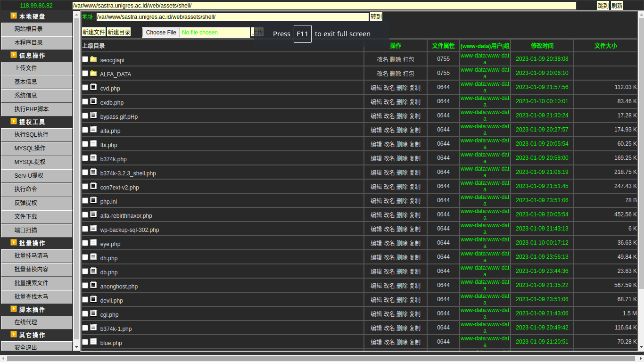Open the b374k-1.php file name
The height and width of the screenshot is (362, 644).
[116, 329]
